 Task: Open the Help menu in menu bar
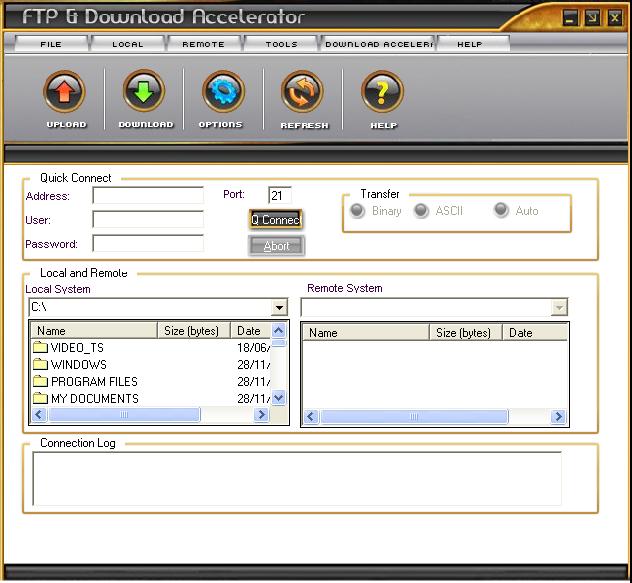click(470, 44)
